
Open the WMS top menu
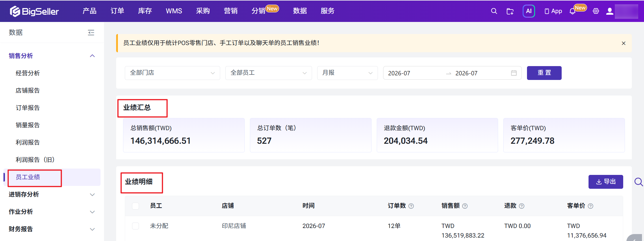point(174,11)
